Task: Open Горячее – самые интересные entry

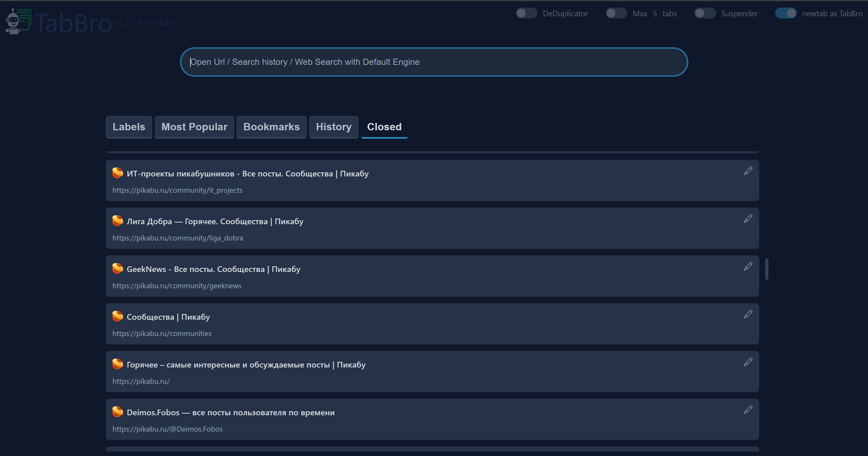Action: (x=246, y=365)
